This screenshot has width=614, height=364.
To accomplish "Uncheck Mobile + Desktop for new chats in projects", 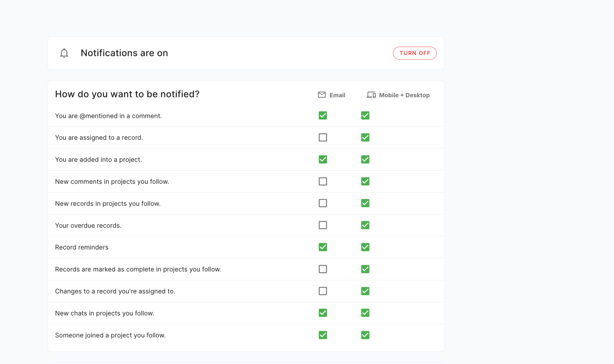I will (x=365, y=313).
